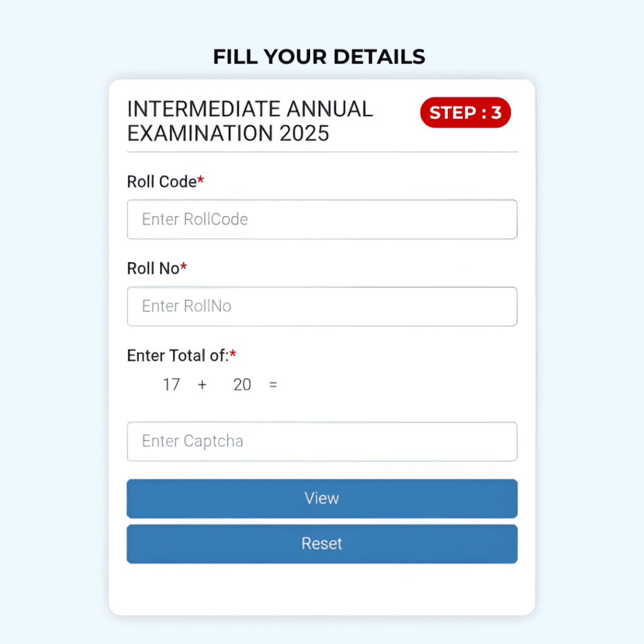The image size is (644, 644).
Task: Click the divider line under exam title
Action: click(x=322, y=152)
